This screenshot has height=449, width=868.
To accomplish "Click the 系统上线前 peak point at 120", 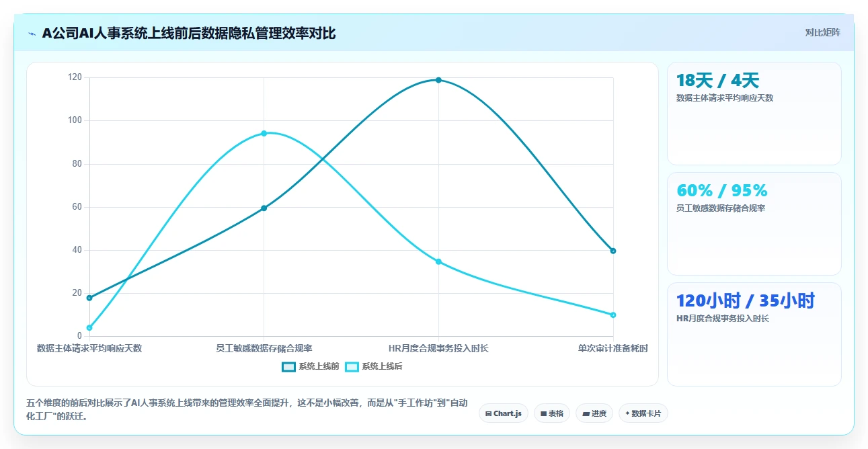I will tap(438, 80).
